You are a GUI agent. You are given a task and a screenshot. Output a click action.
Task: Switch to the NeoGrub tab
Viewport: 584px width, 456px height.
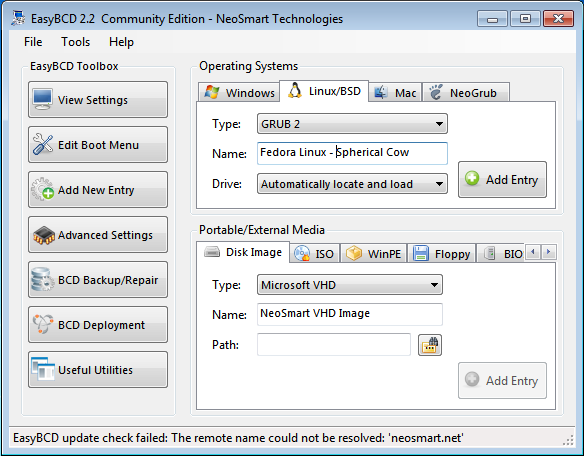coord(466,92)
